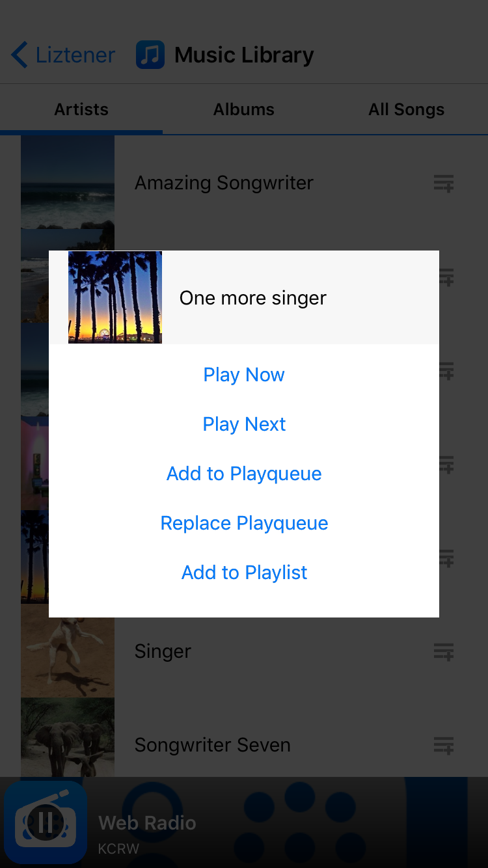Tap add-to-queue icon beside Amazing Songwriter
Screen dimensions: 488x868
(444, 183)
